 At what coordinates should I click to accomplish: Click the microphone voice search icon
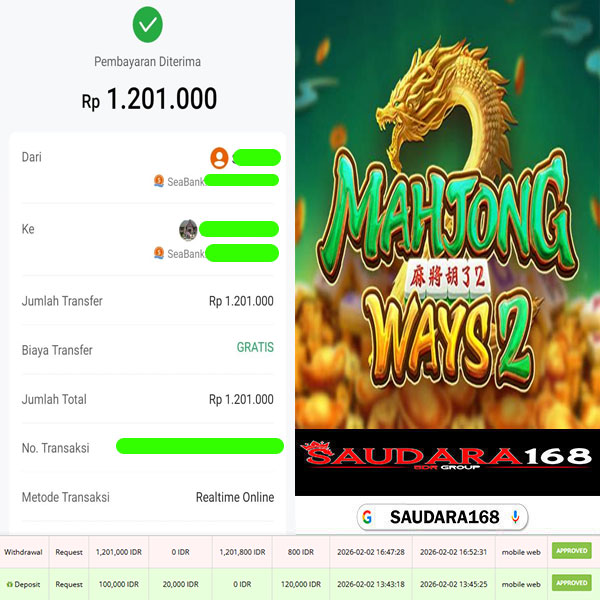tap(515, 517)
